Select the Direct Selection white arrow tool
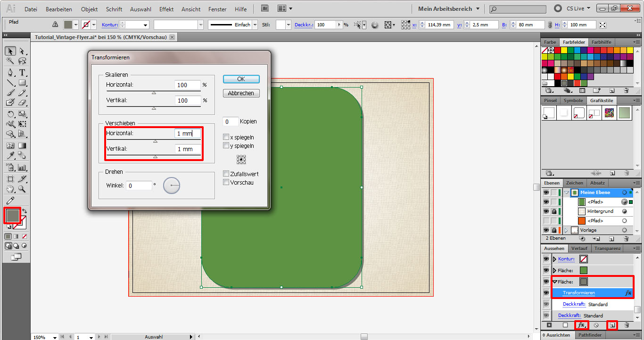The image size is (644, 340). point(22,51)
